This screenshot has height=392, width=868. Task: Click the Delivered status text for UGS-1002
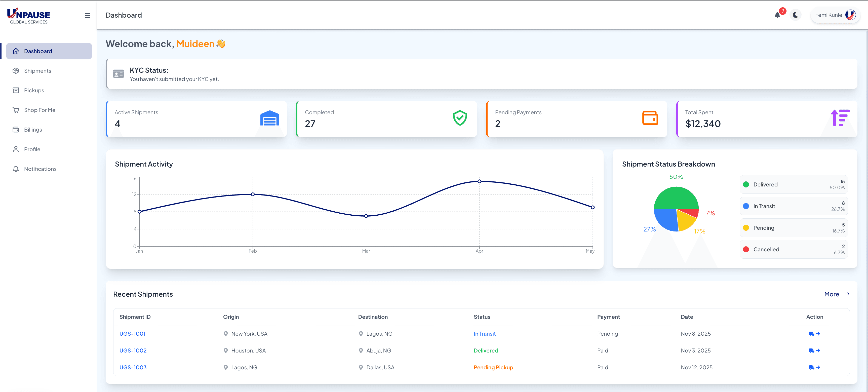coord(486,350)
